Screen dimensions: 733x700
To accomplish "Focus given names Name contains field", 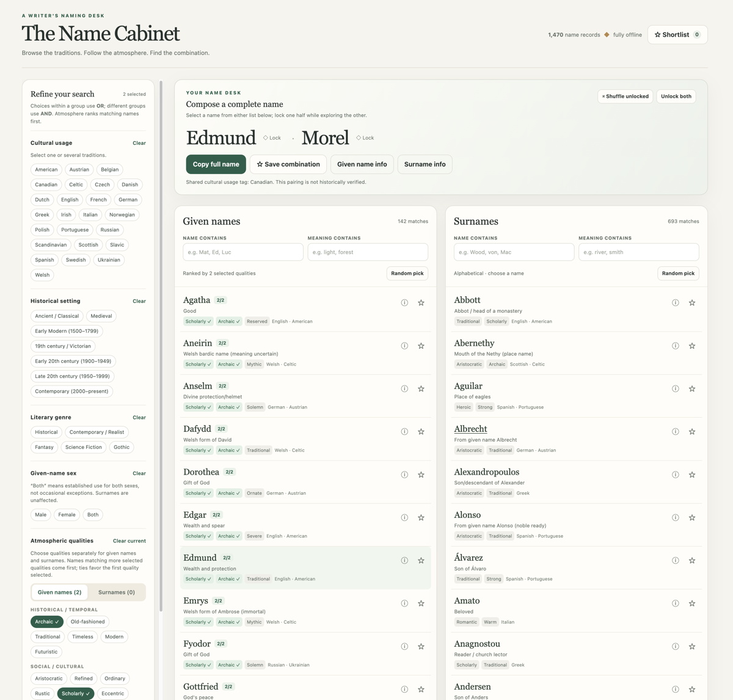I will pyautogui.click(x=243, y=252).
